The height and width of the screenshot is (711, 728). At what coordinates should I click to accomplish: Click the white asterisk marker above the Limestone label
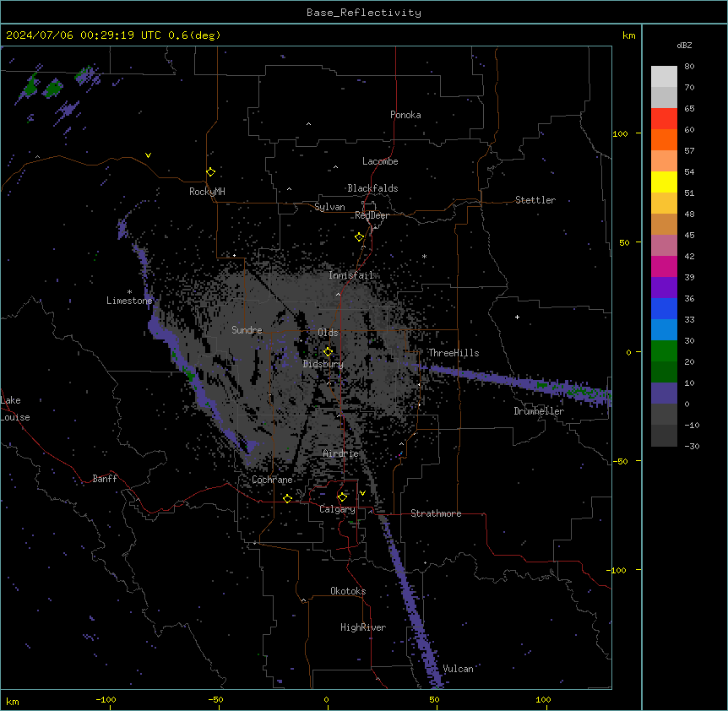click(x=129, y=292)
